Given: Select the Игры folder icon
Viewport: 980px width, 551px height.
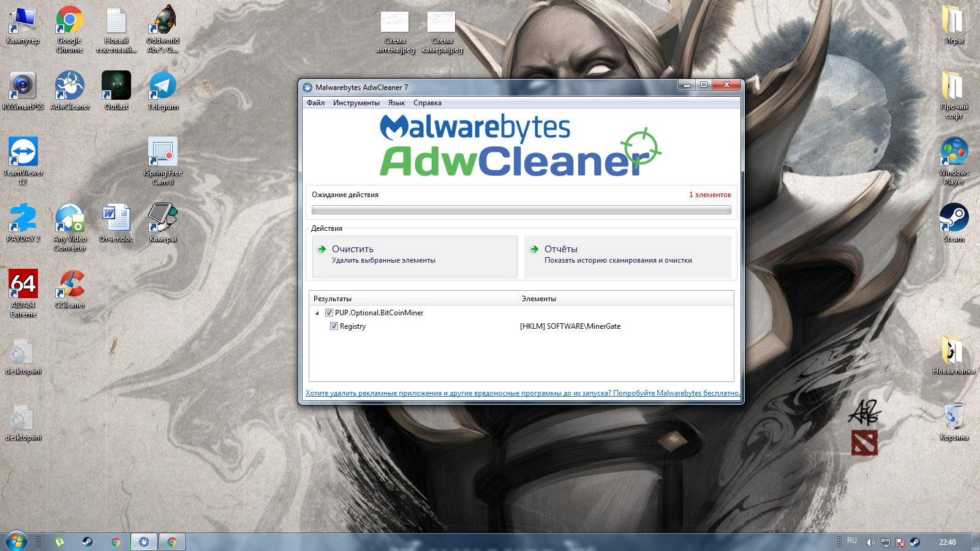Looking at the screenshot, I should click(954, 25).
